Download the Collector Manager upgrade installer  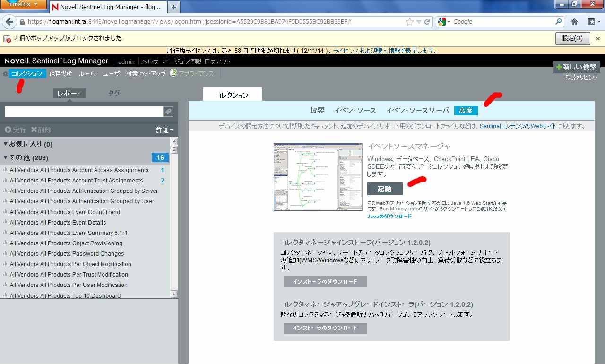(325, 328)
